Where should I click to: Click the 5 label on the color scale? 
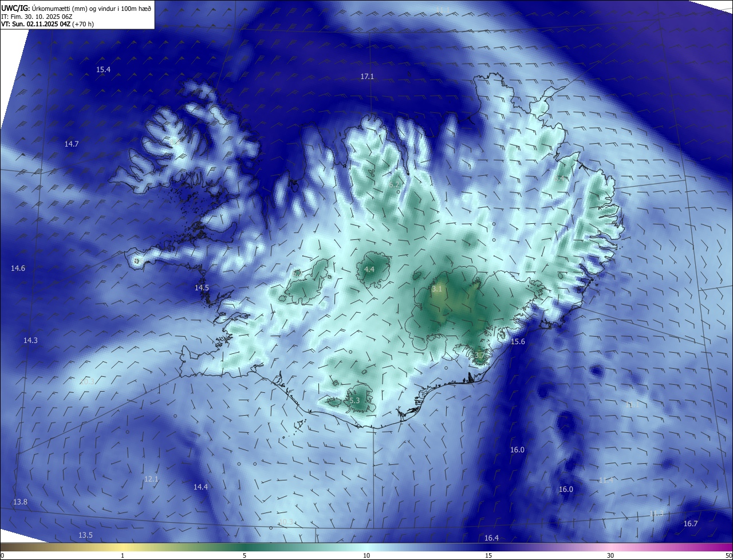[x=245, y=555]
